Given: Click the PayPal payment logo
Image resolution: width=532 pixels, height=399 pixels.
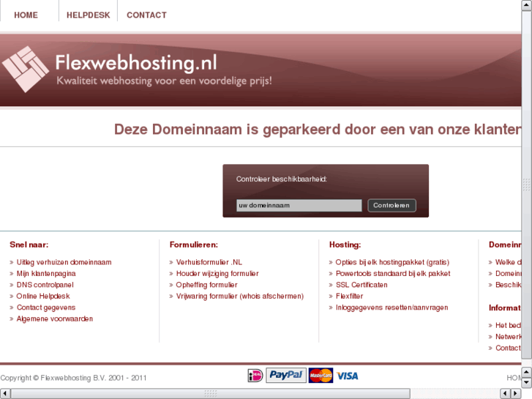Looking at the screenshot, I should [285, 376].
